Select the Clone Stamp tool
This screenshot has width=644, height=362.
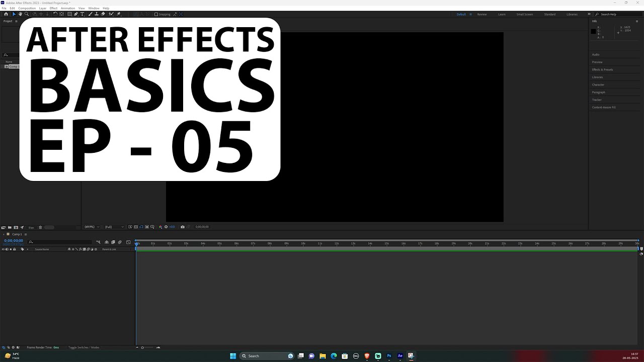coord(97,14)
